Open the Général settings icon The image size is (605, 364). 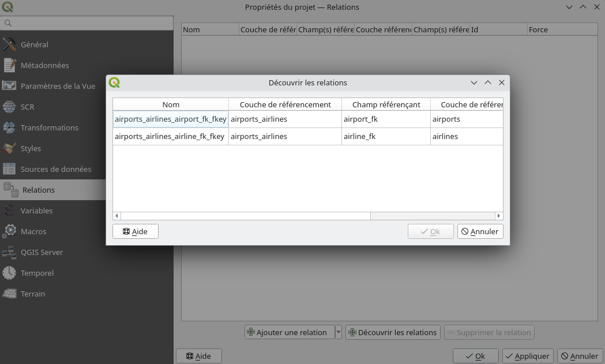click(x=9, y=45)
